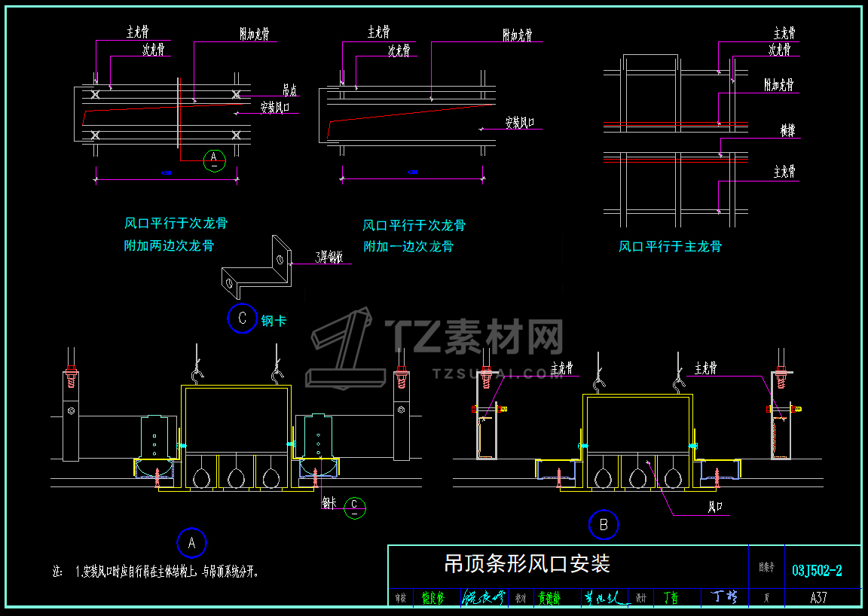Select the green circle C callout near 钢卡
This screenshot has width=868, height=616.
point(355,508)
